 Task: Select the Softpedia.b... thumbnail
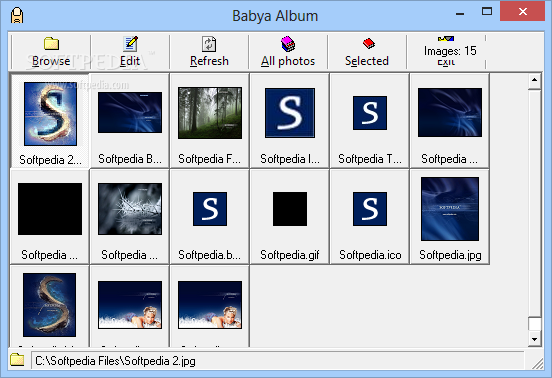coord(210,209)
